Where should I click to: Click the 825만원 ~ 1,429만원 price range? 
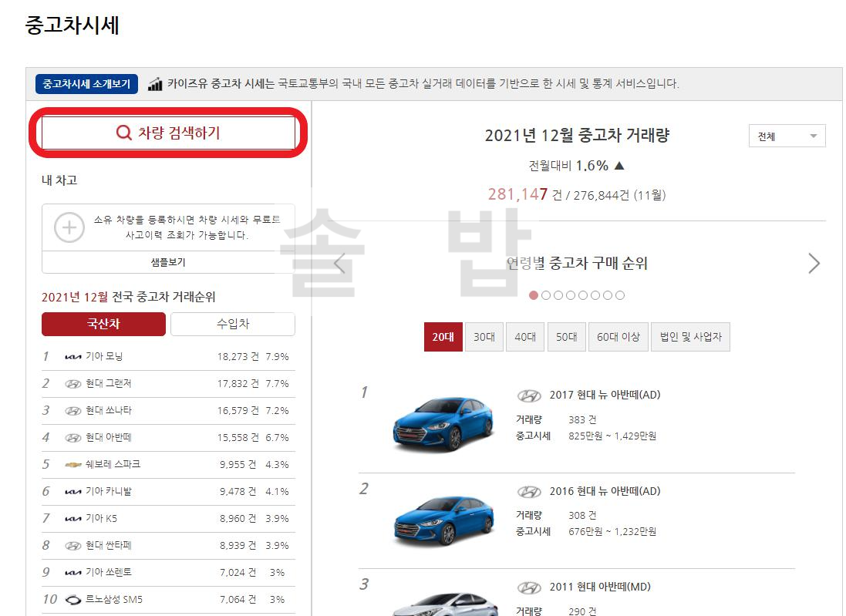point(612,436)
